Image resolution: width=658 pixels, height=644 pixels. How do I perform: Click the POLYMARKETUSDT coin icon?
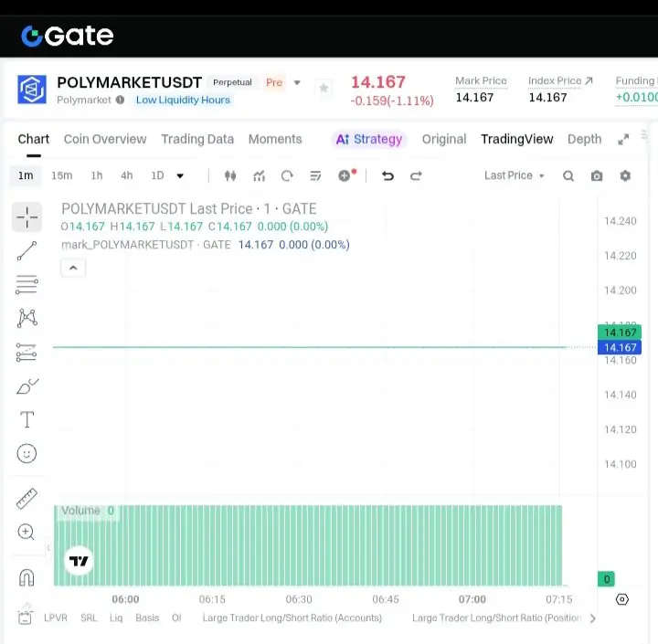[x=32, y=89]
